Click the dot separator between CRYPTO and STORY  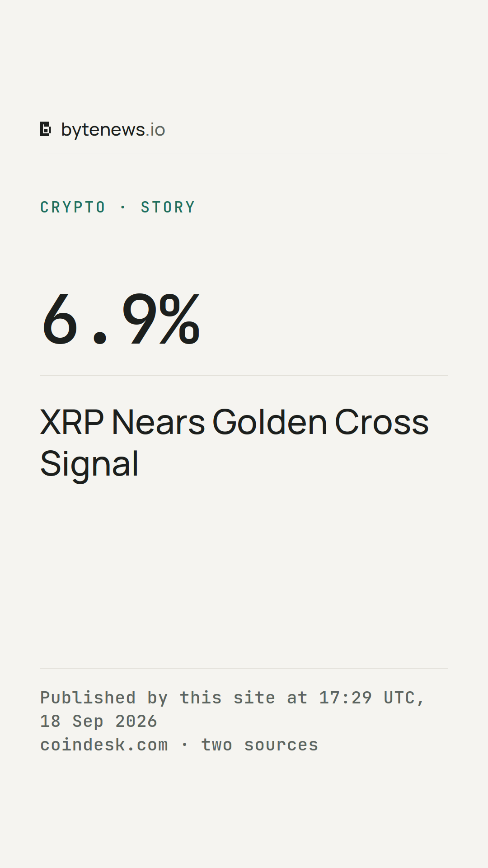pyautogui.click(x=123, y=207)
